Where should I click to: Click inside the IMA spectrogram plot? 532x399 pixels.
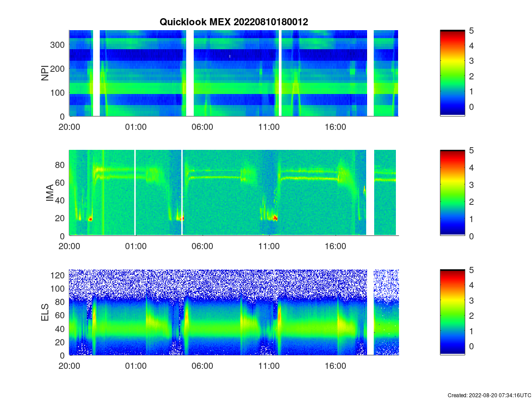point(234,193)
